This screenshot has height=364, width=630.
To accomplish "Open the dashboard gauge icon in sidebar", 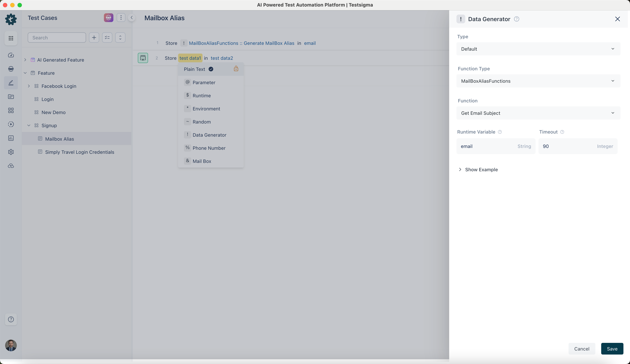I will (x=11, y=55).
